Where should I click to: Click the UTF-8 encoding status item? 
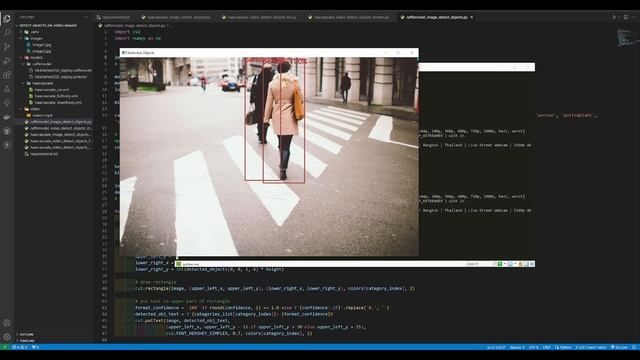click(x=533, y=347)
